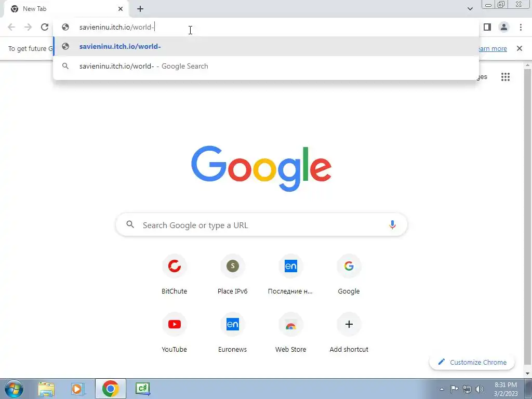Follow the Learn more link
The height and width of the screenshot is (399, 532).
(x=493, y=48)
